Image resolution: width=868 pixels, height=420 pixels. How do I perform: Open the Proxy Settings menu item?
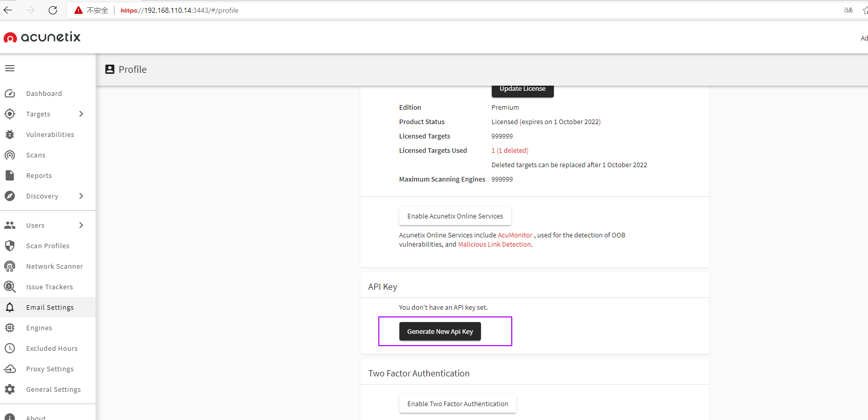click(x=48, y=369)
